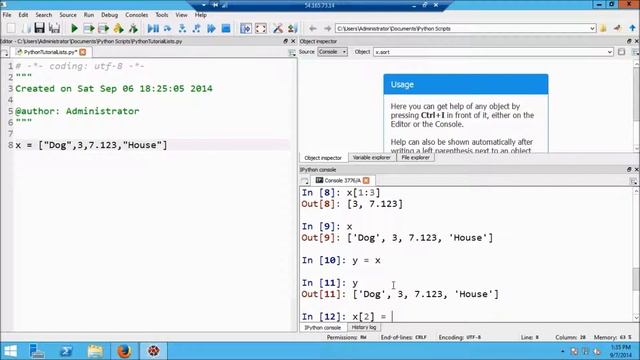Click the Run selection icon
This screenshot has height=360, width=640.
pyautogui.click(x=118, y=28)
